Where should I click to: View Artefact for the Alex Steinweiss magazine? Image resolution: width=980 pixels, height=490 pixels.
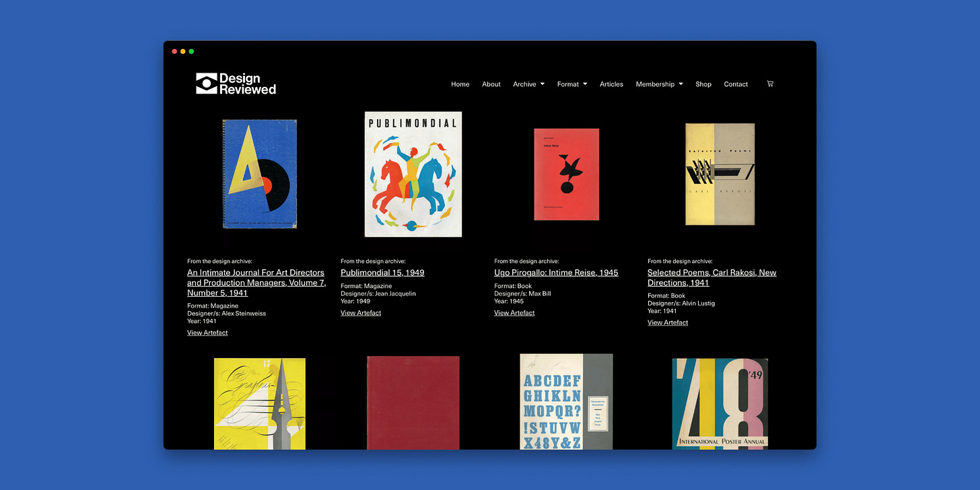coord(207,332)
